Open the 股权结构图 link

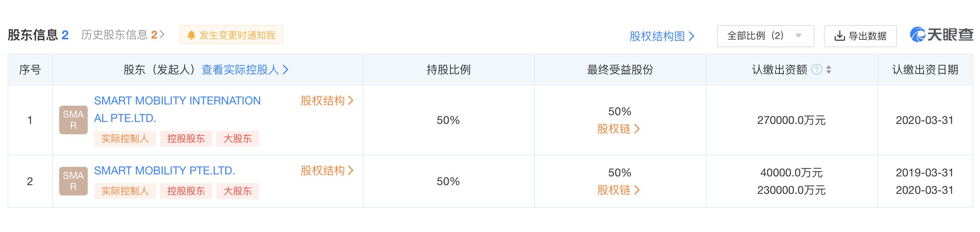click(x=662, y=36)
